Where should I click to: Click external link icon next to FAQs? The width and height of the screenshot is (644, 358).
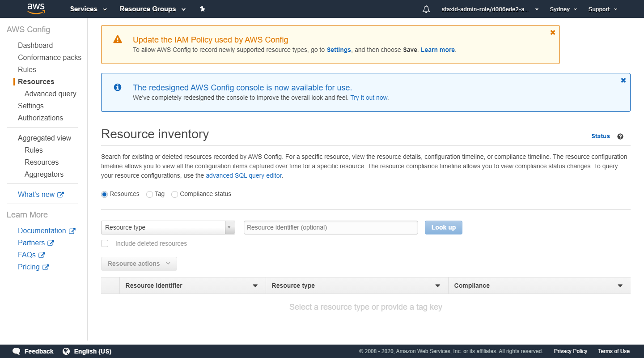[x=42, y=255]
